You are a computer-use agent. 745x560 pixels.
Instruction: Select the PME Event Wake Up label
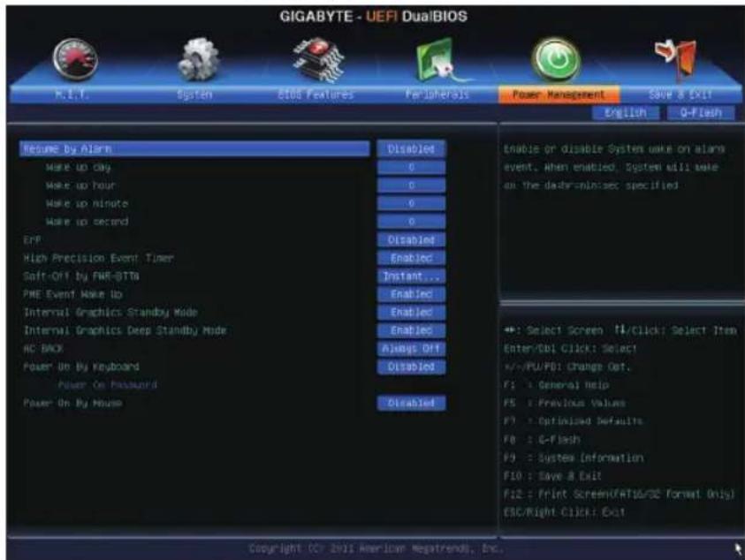click(72, 294)
